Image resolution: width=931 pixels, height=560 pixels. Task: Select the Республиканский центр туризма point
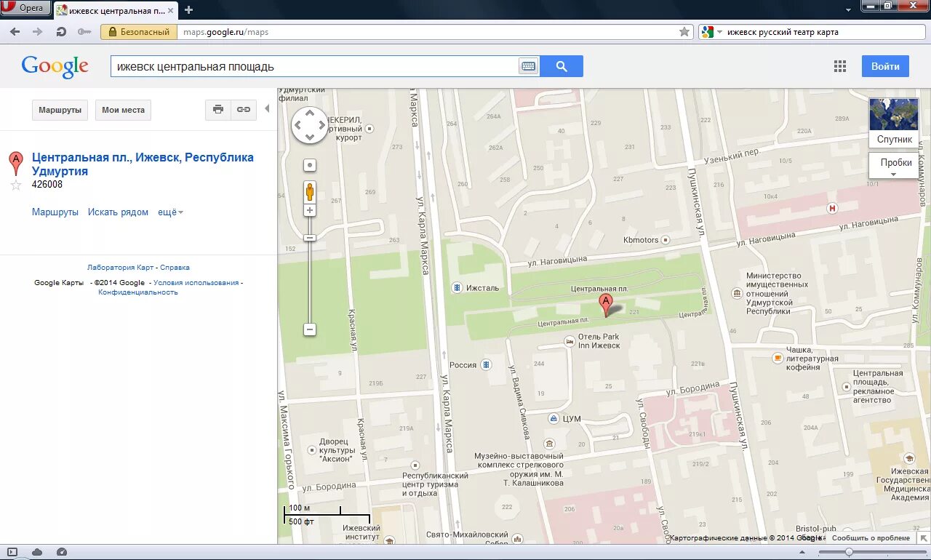pyautogui.click(x=415, y=464)
